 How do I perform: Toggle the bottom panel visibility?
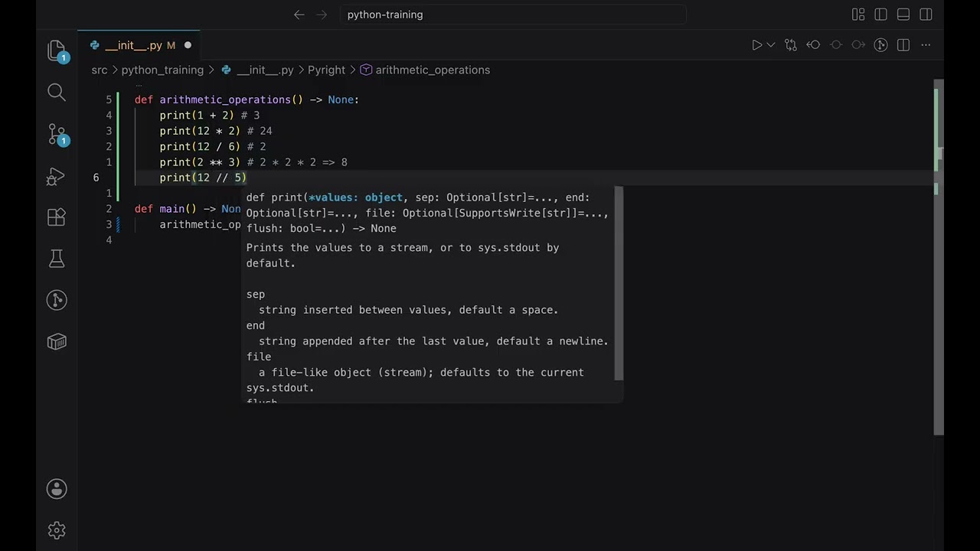click(903, 15)
